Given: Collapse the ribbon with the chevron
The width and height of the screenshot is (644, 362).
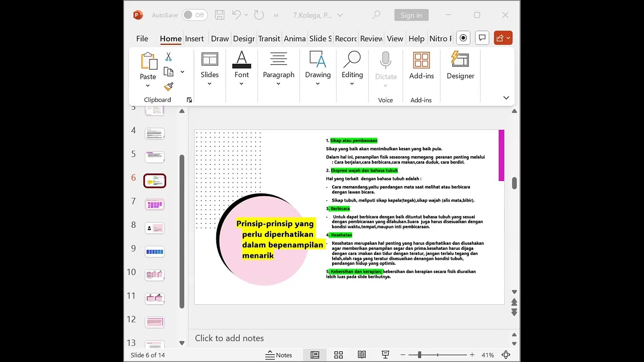Looking at the screenshot, I should coord(506,98).
